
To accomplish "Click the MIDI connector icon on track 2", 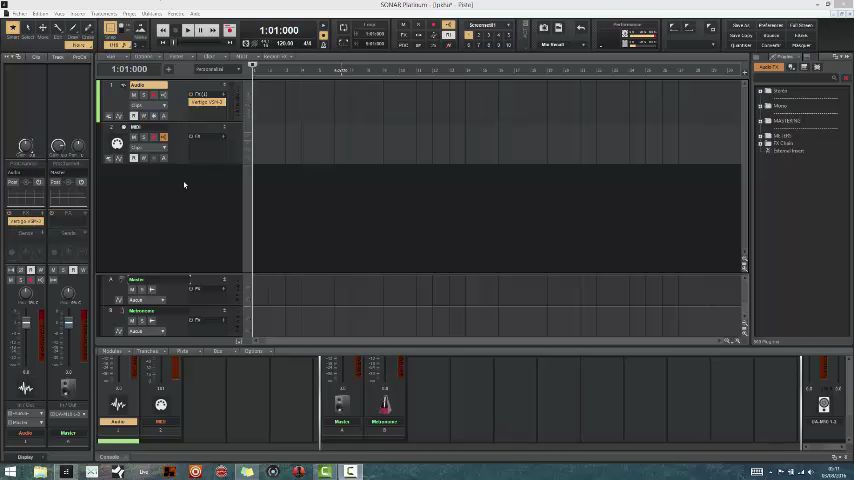I will click(x=117, y=144).
